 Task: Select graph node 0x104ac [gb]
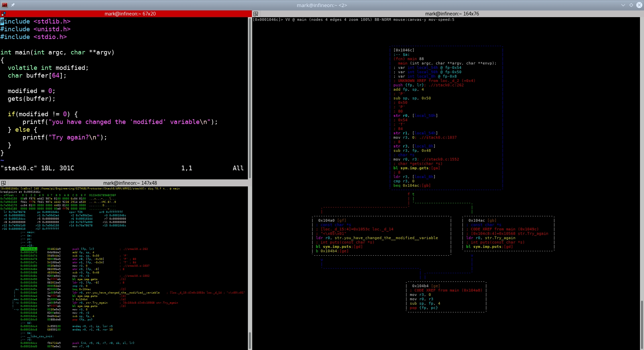pos(482,220)
